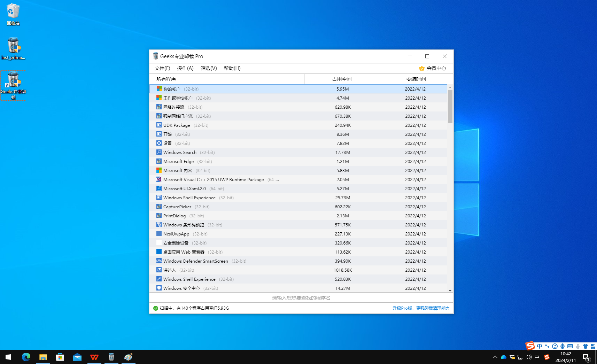Click the 设置 gear icon in list
The image size is (597, 364).
pyautogui.click(x=159, y=143)
